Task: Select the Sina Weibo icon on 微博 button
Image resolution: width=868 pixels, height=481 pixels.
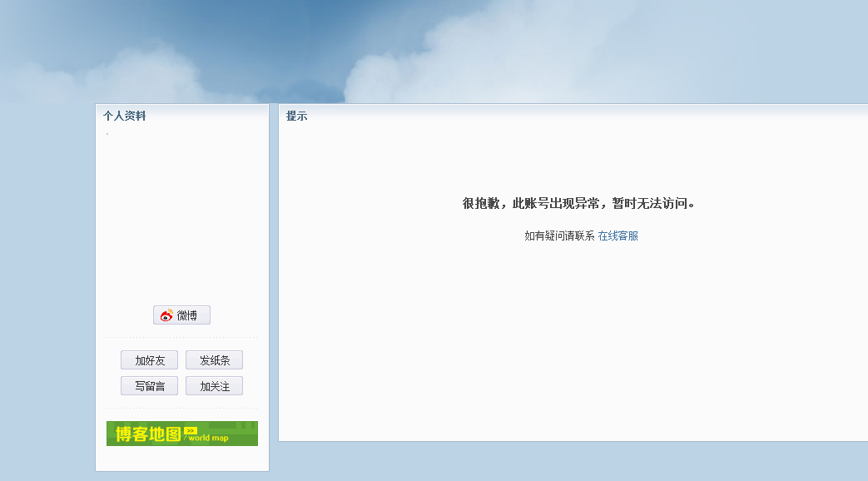Action: [165, 315]
